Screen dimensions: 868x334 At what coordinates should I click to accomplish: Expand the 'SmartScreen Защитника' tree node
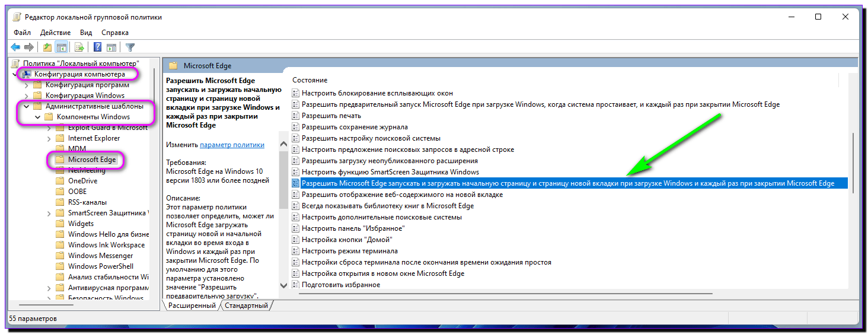click(x=49, y=213)
